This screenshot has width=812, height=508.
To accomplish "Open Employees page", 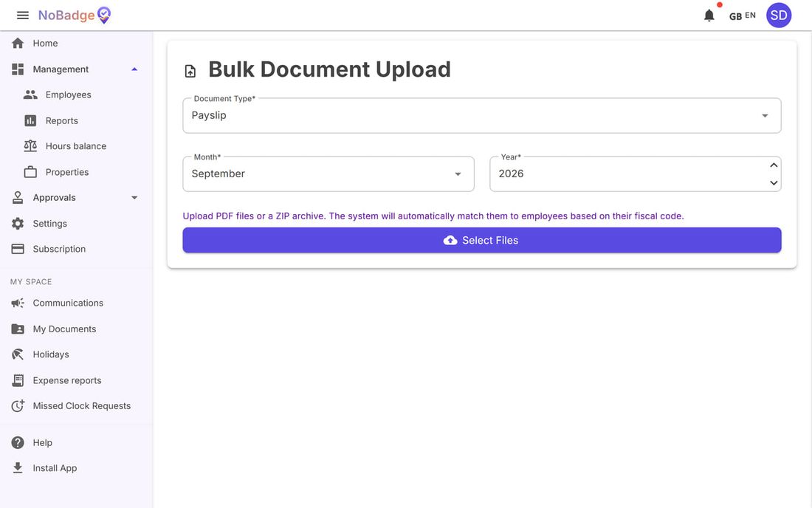I will [x=69, y=95].
